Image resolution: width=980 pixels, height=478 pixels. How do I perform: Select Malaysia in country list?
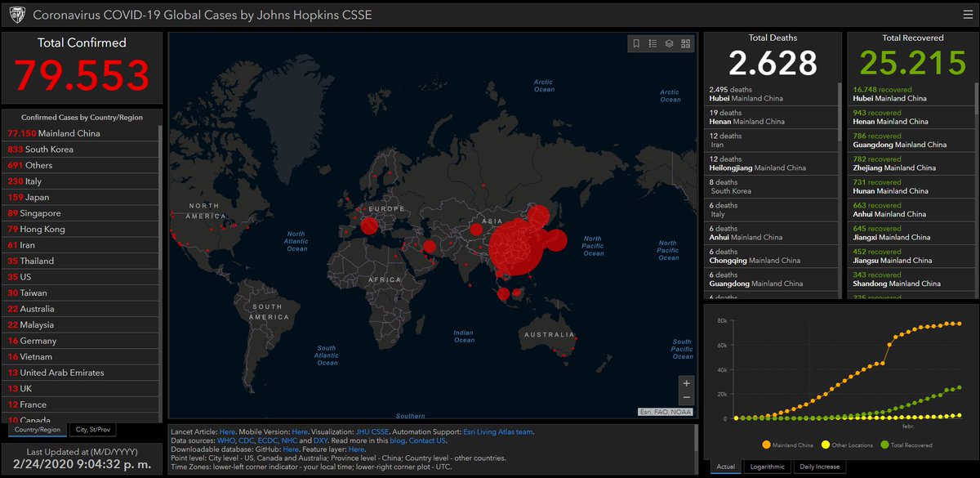coord(81,324)
